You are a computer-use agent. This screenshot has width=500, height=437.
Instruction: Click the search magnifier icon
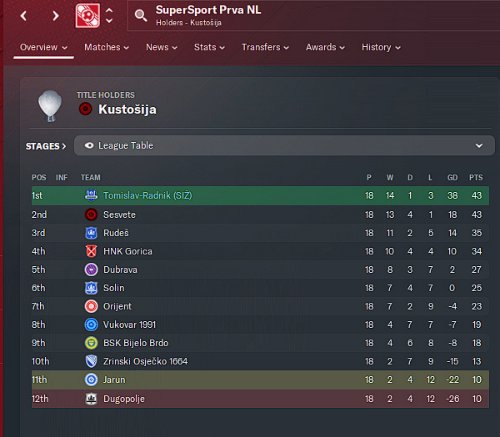(x=140, y=15)
